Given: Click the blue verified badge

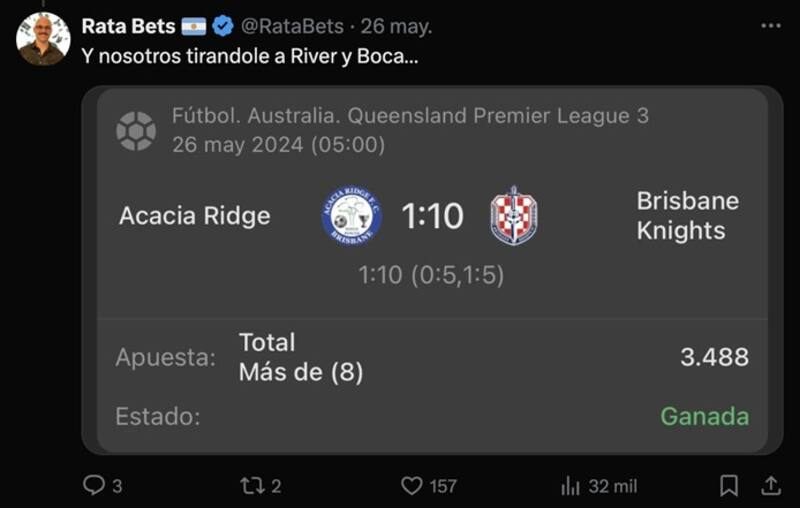Looking at the screenshot, I should pyautogui.click(x=223, y=26).
